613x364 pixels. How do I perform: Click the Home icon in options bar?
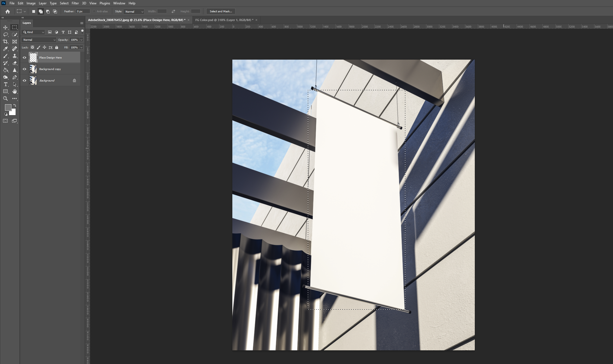(8, 11)
